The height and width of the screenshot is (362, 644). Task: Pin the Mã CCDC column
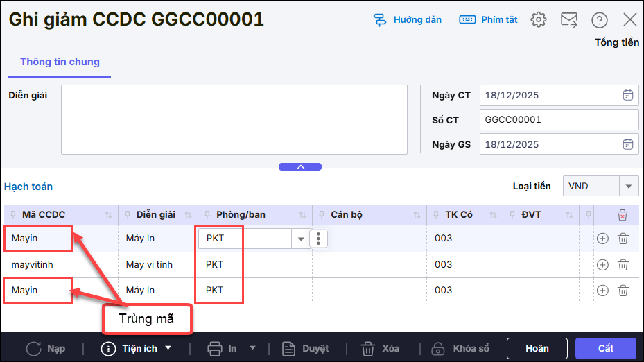click(13, 214)
